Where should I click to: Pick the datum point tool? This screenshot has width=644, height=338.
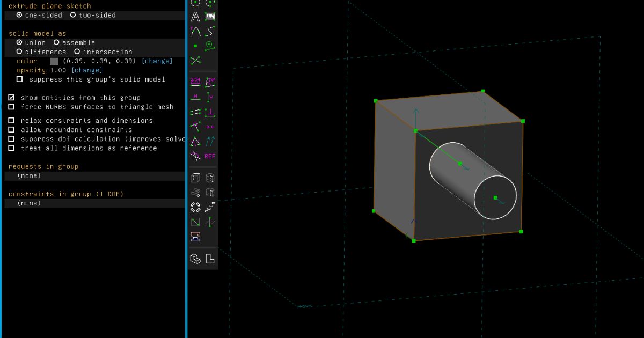[195, 46]
